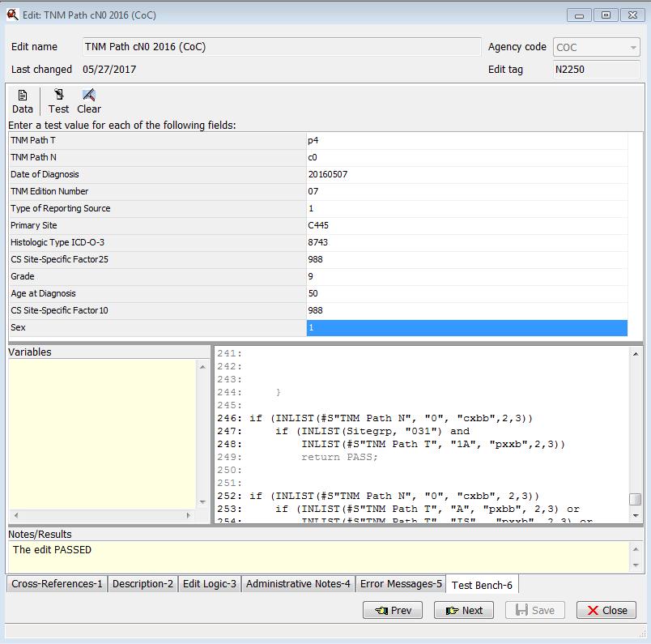Image resolution: width=651 pixels, height=644 pixels.
Task: Click Notes/Results scroll down arrow
Action: [x=636, y=565]
